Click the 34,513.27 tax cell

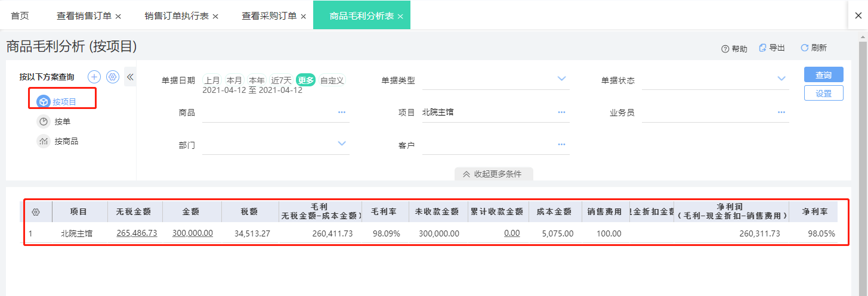point(252,233)
